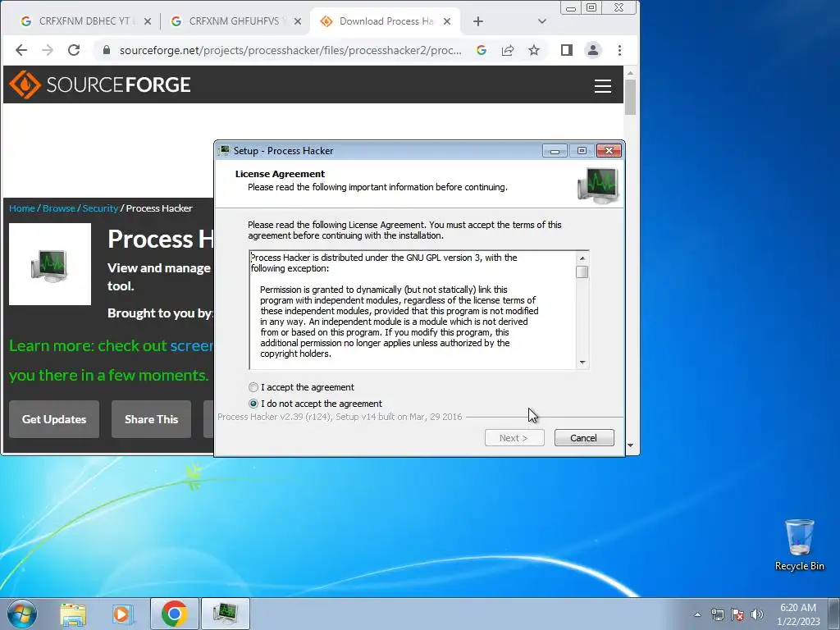The image size is (840, 630).
Task: Open the Windows Start menu
Action: pyautogui.click(x=22, y=614)
